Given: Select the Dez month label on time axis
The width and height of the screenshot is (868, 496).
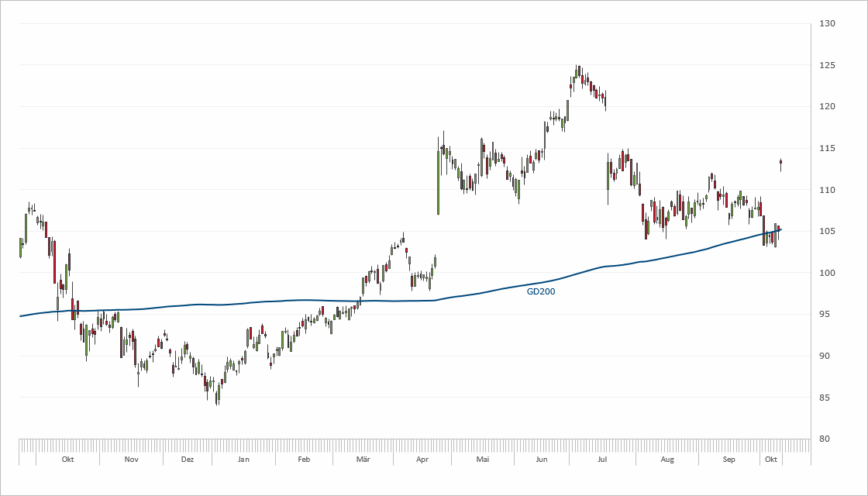Looking at the screenshot, I should (187, 460).
